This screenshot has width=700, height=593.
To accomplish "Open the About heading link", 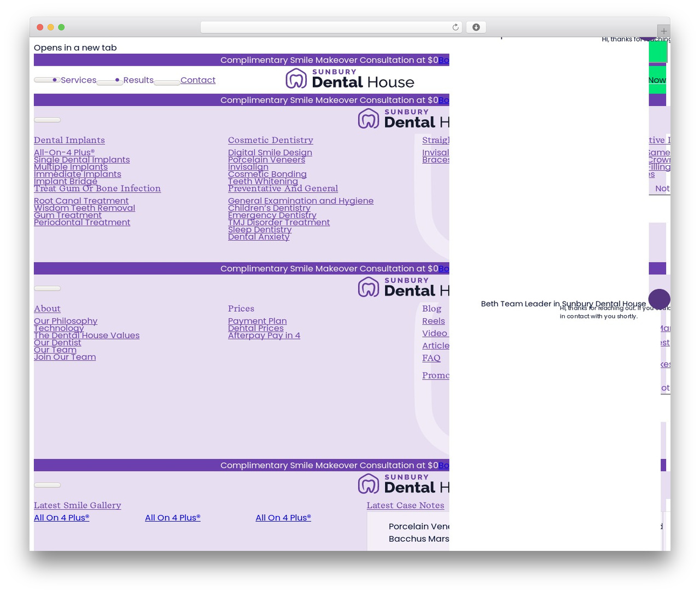I will click(47, 309).
